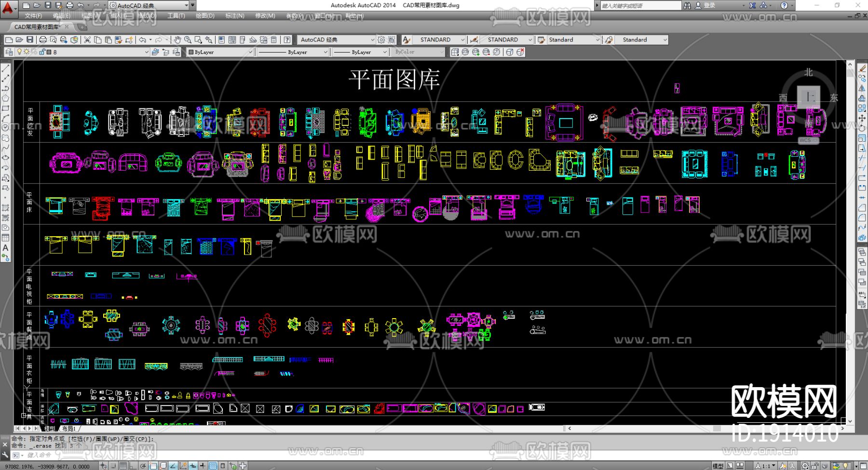Click the Open folder icon in quick access bar
The width and height of the screenshot is (868, 470).
[37, 5]
